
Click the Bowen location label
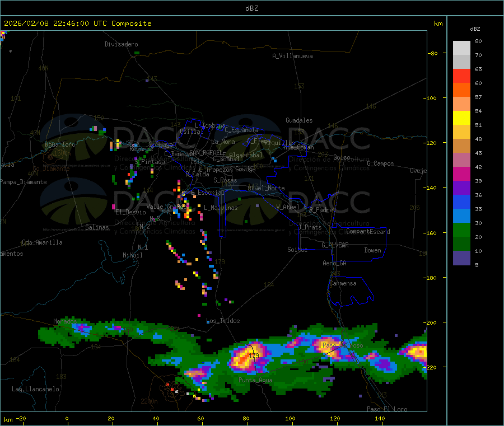pyautogui.click(x=372, y=250)
